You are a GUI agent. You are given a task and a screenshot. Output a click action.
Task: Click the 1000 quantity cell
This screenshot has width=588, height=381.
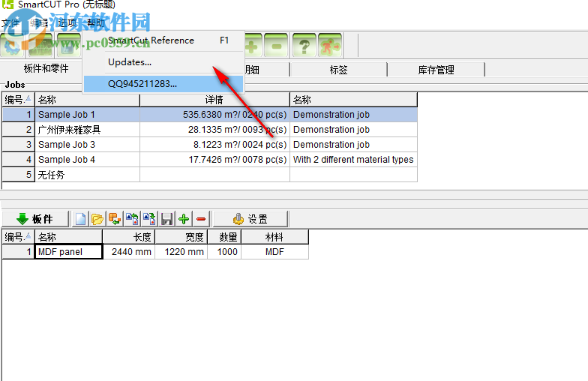(x=224, y=252)
